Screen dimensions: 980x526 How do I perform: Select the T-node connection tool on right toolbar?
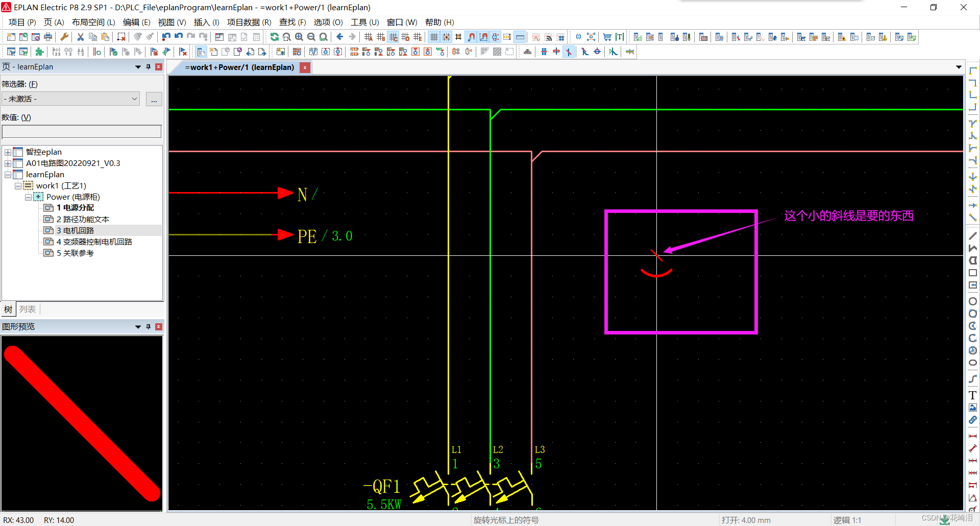pos(973,124)
